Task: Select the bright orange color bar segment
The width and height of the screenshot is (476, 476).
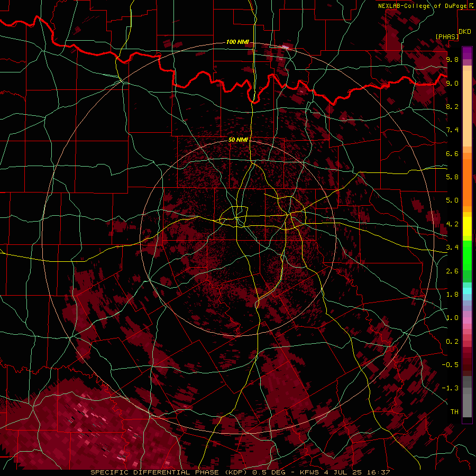Action: click(467, 182)
